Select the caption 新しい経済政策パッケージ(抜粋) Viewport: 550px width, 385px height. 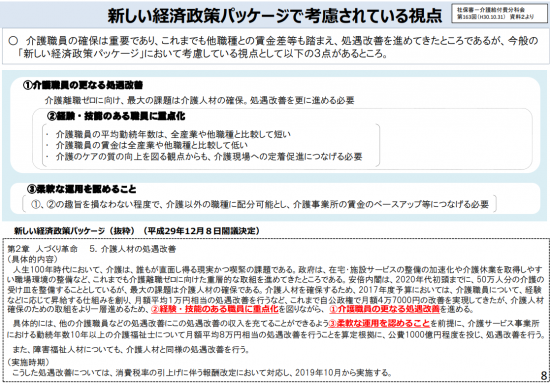coord(137,231)
